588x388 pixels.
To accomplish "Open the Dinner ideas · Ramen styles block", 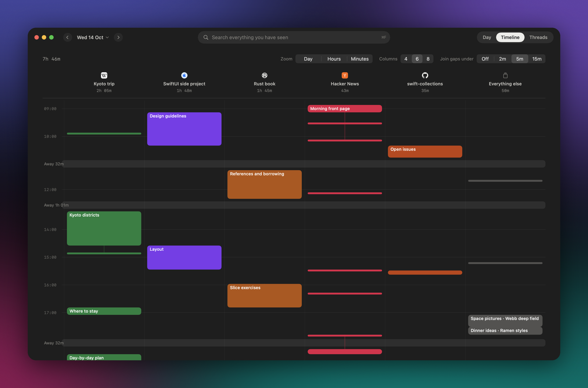I will (505, 331).
